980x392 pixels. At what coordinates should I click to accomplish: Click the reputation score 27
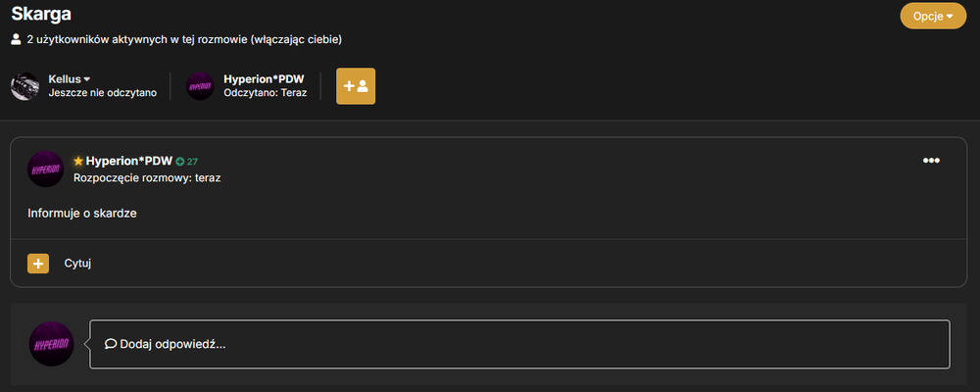[x=192, y=162]
